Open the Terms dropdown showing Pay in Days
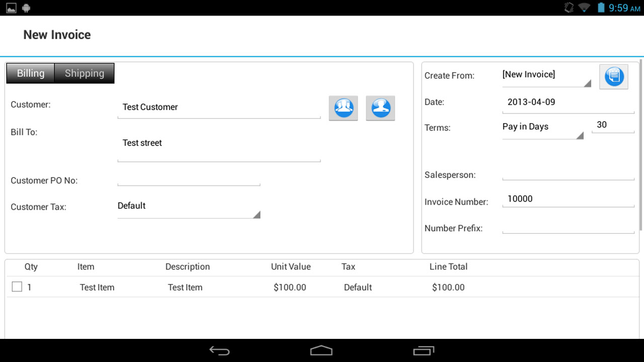 [x=542, y=128]
